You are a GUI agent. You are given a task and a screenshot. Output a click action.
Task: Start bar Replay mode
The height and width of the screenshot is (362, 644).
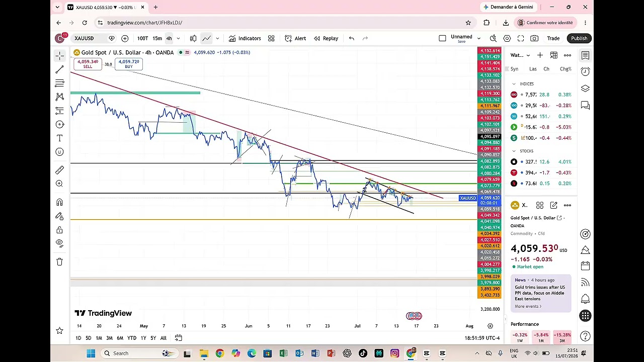(x=326, y=38)
